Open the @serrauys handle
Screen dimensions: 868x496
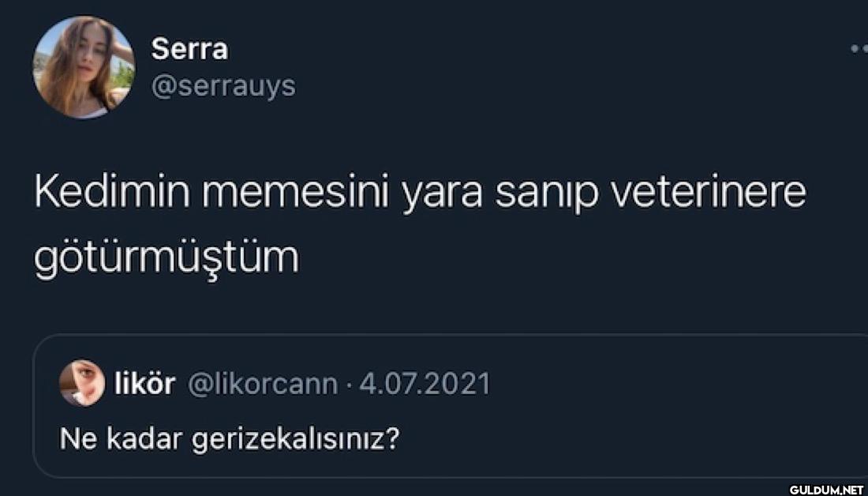(x=223, y=87)
